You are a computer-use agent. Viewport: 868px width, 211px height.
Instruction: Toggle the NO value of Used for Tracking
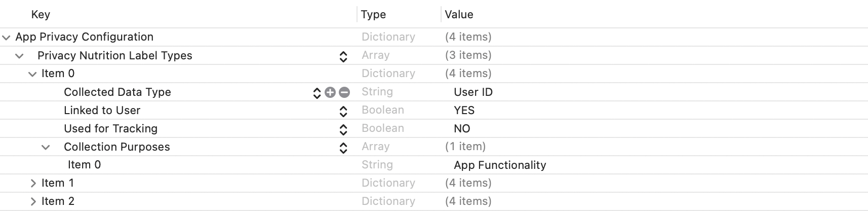pos(462,129)
